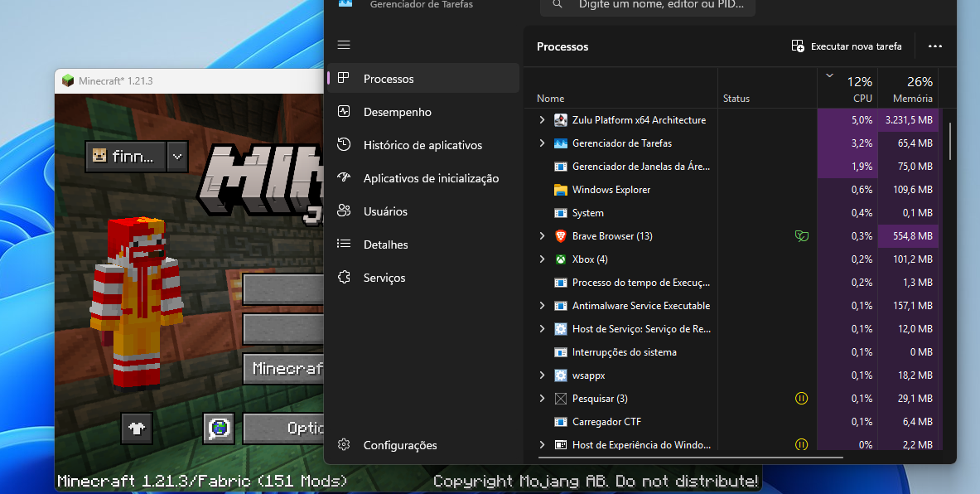Viewport: 980px width, 494px height.
Task: Click Pesquisar suspended status icon
Action: (x=801, y=399)
